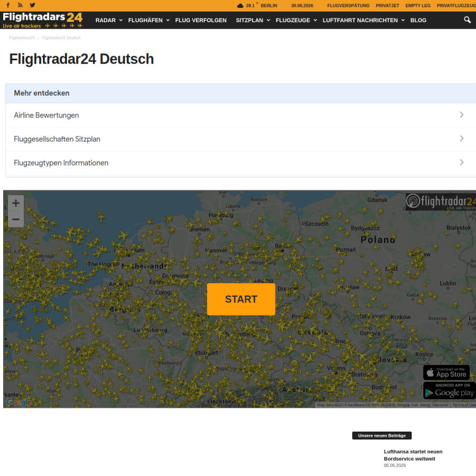Click the Flightradars24 logo
This screenshot has width=476, height=476.
(x=42, y=20)
